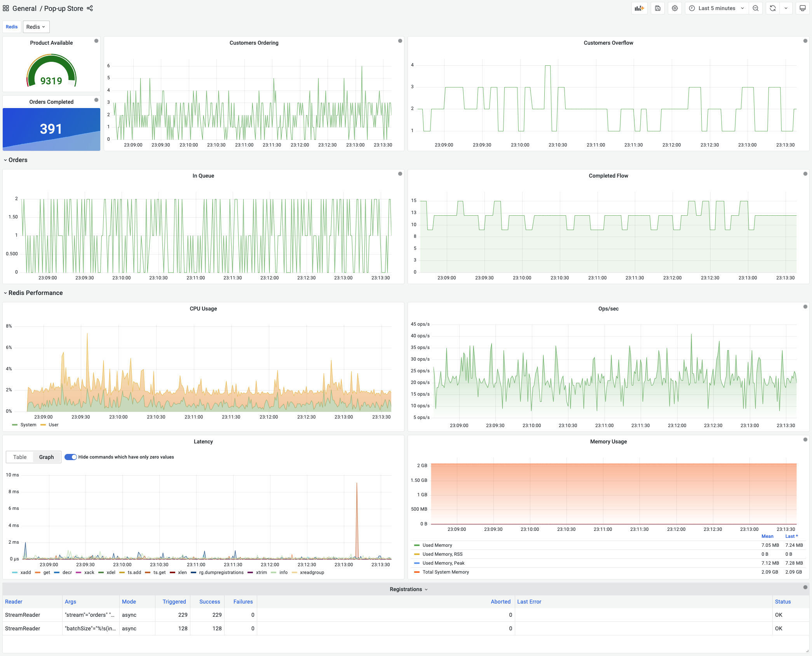The image size is (812, 656).
Task: Open the Redis datasource dropdown
Action: click(x=36, y=27)
